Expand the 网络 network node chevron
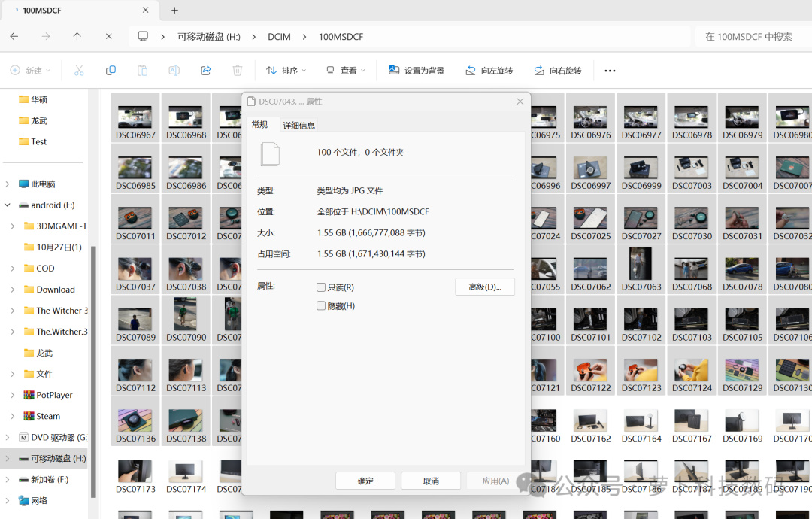Image resolution: width=812 pixels, height=519 pixels. point(8,500)
